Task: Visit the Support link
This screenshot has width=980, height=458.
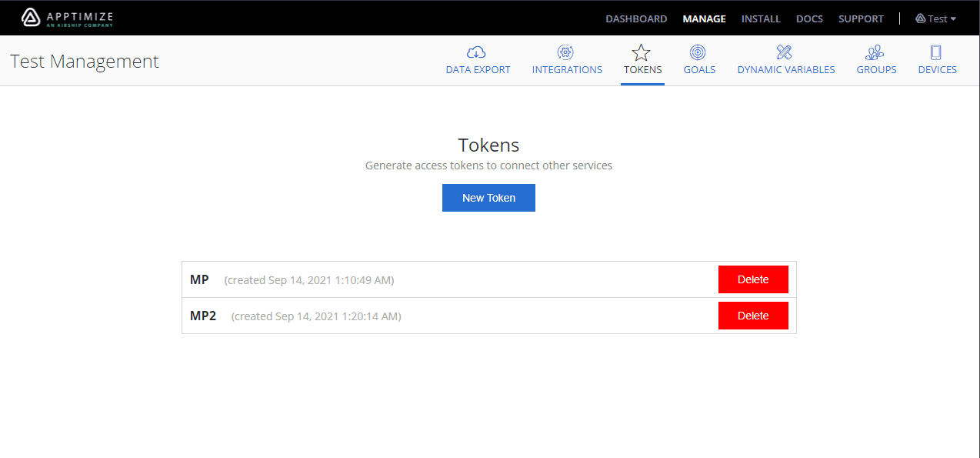Action: click(861, 18)
